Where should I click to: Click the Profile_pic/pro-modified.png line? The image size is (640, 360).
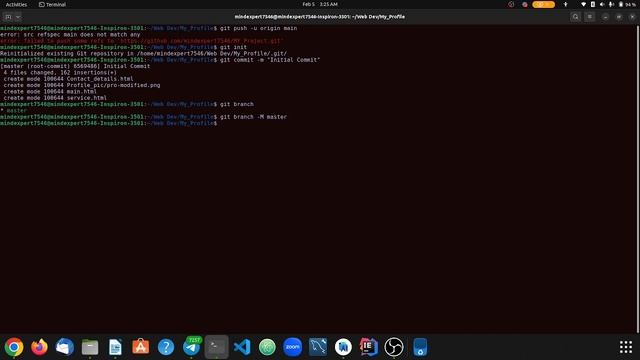82,85
